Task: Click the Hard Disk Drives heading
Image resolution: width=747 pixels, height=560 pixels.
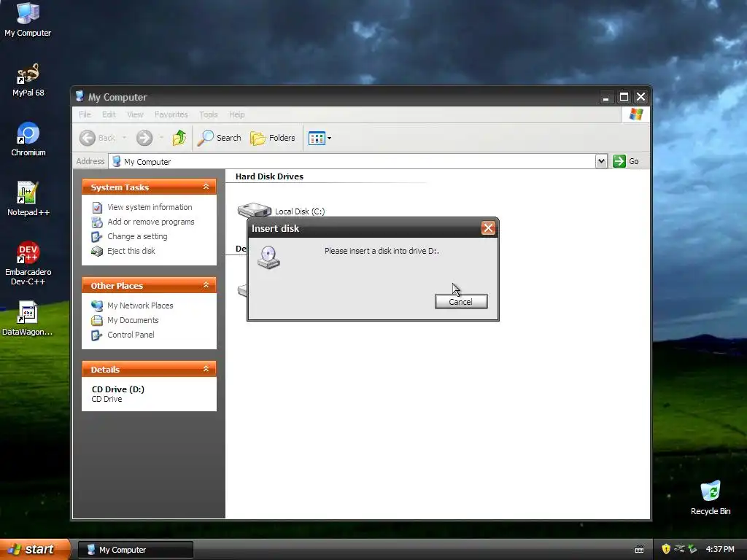Action: [269, 176]
